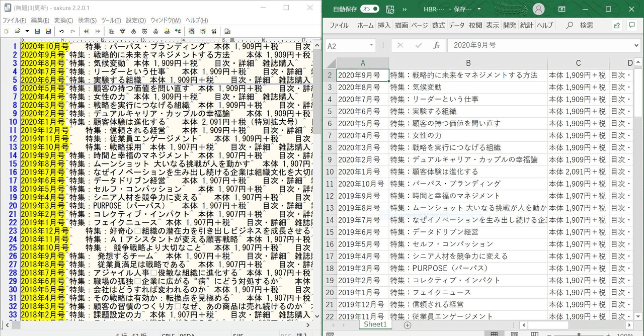The height and width of the screenshot is (336, 644).
Task: Click Excel horizontal scrollbar right arrow
Action: pos(629,325)
